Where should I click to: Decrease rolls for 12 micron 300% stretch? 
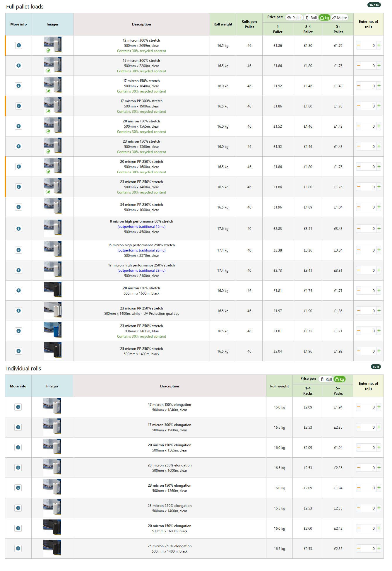pyautogui.click(x=359, y=45)
